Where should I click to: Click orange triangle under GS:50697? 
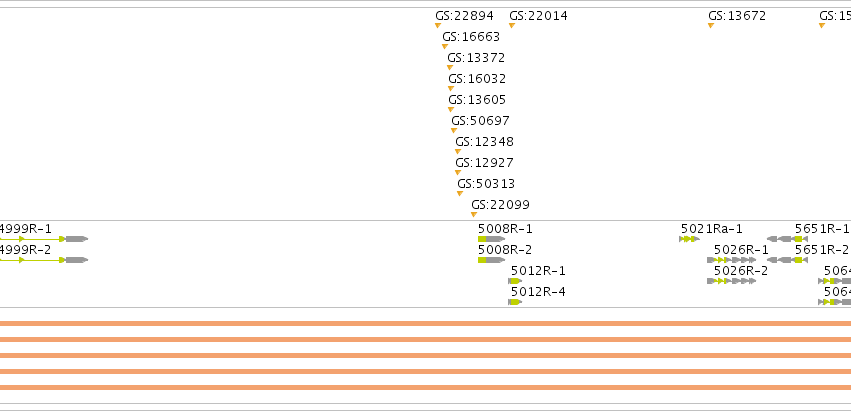[454, 130]
